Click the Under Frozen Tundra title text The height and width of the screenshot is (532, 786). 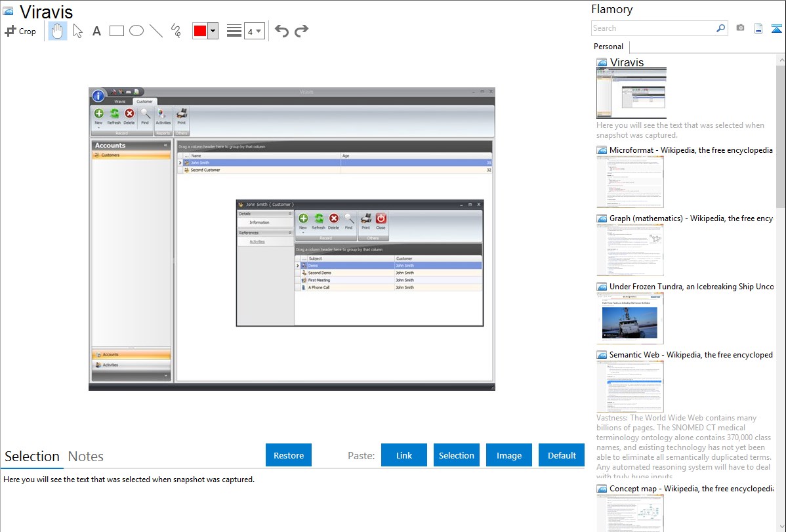tap(692, 286)
